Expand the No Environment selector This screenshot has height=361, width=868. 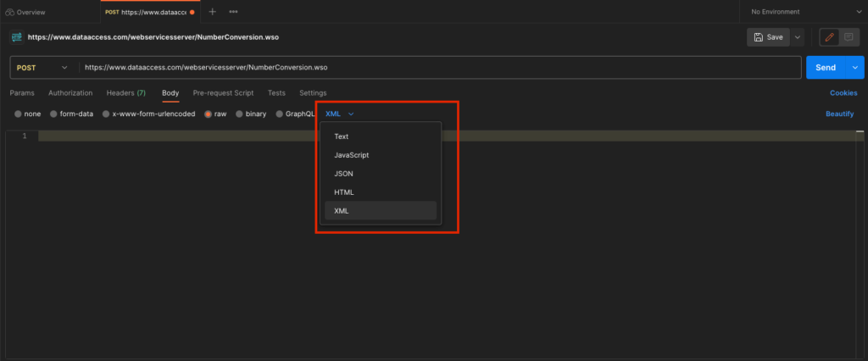857,12
